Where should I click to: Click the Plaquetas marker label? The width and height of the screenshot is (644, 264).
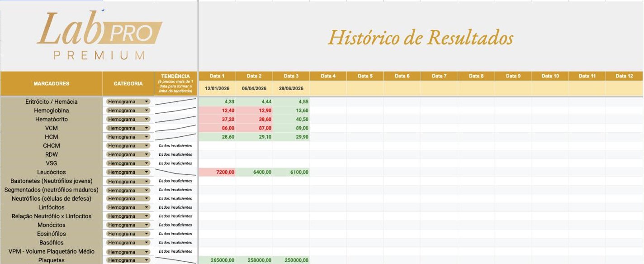52,260
